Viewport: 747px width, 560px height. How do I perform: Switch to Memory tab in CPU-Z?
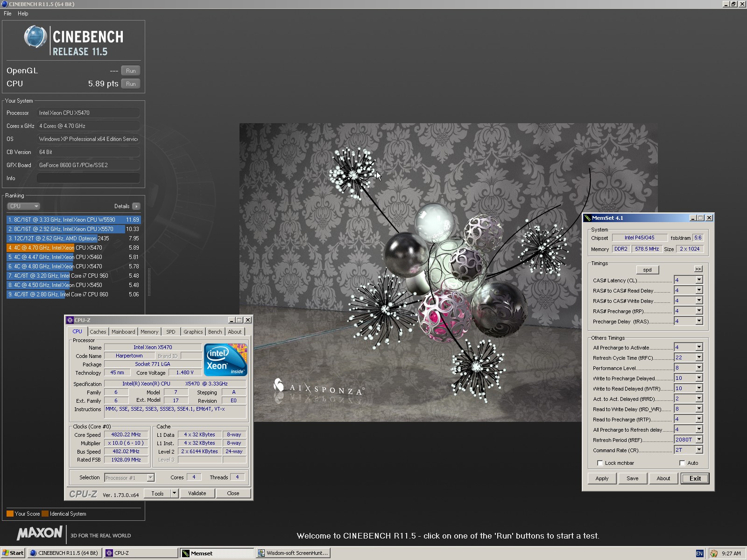[149, 332]
